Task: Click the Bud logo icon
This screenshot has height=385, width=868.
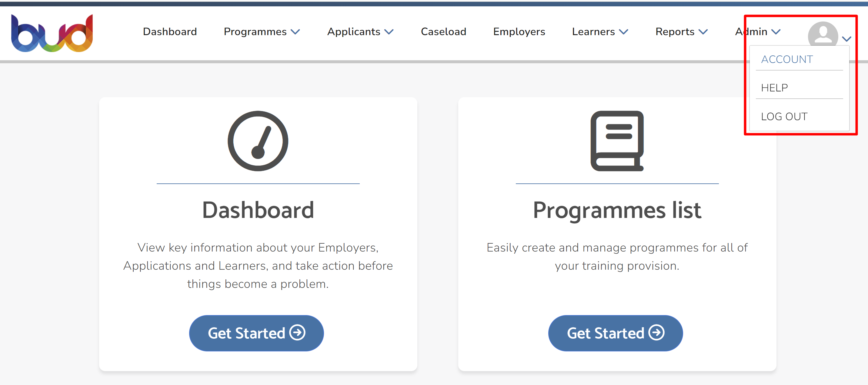Action: tap(52, 33)
